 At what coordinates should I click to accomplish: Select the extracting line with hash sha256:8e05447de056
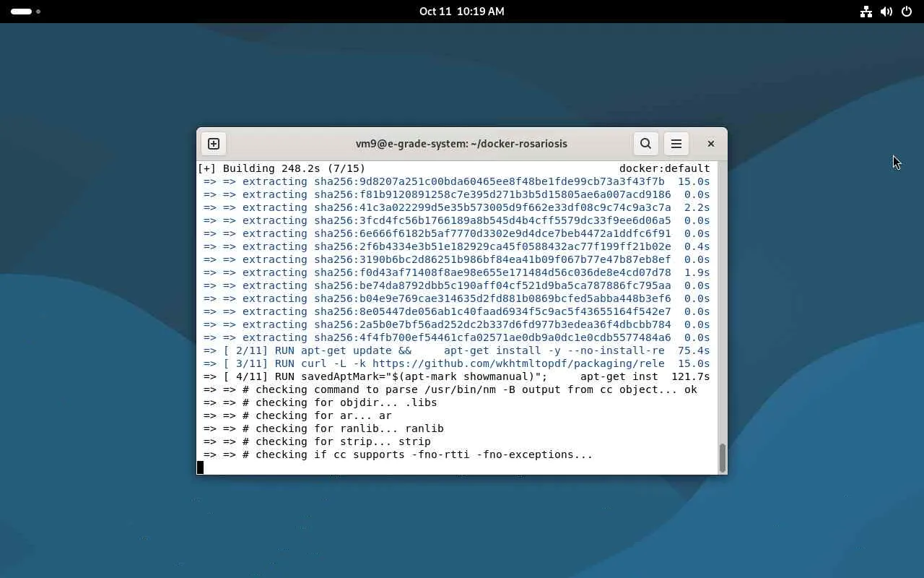tap(456, 311)
